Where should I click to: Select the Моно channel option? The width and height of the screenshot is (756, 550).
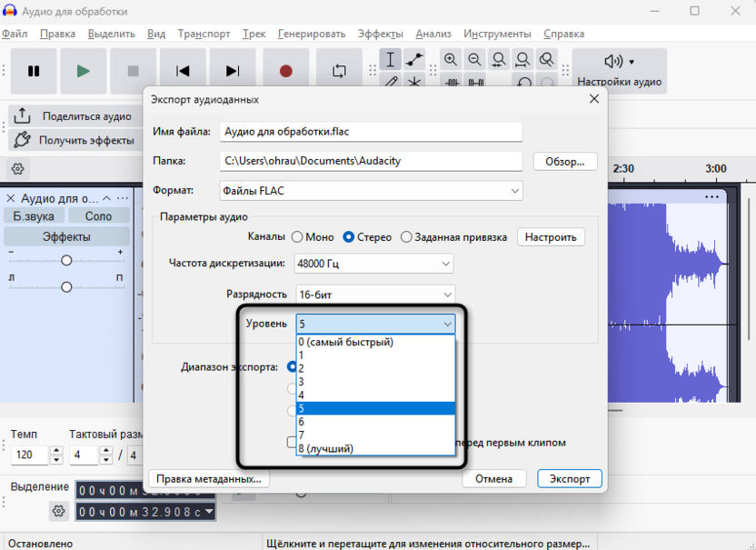click(x=297, y=237)
